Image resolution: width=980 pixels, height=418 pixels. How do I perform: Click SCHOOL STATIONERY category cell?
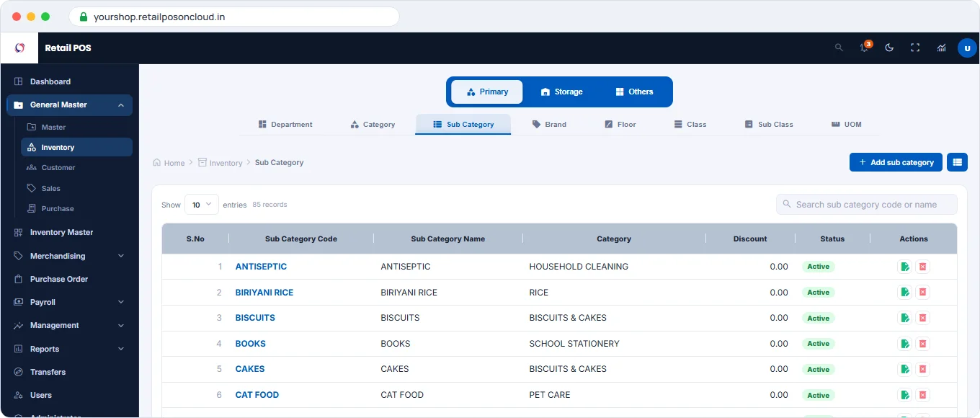pos(574,344)
